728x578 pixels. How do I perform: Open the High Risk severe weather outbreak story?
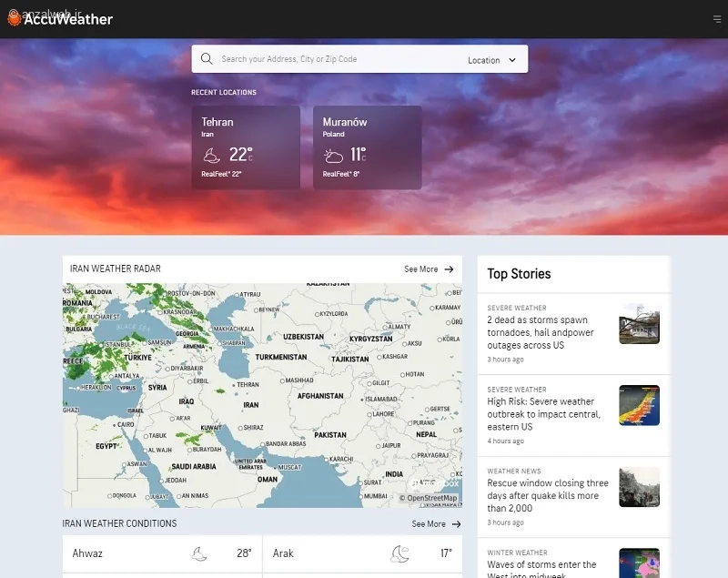coord(543,414)
